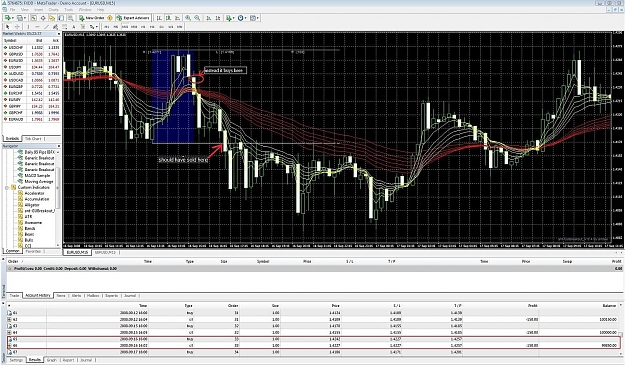Select EURUSD row in Market Watch

click(x=31, y=61)
